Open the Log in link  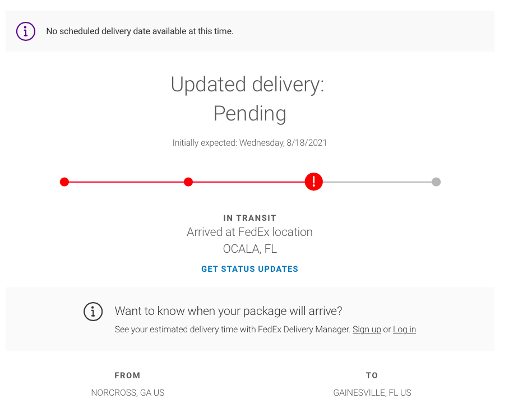(404, 330)
